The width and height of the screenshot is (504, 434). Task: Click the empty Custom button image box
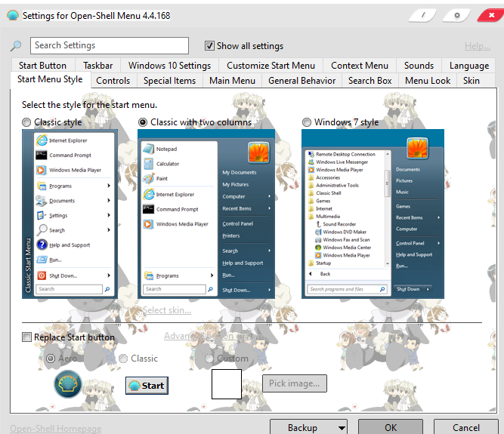coord(226,383)
